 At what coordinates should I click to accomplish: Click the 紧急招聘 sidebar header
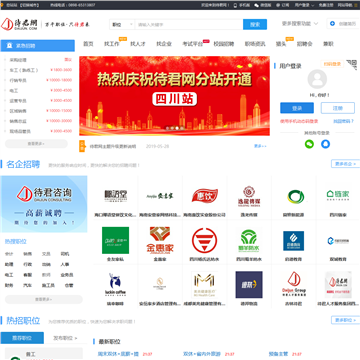pos(38,46)
